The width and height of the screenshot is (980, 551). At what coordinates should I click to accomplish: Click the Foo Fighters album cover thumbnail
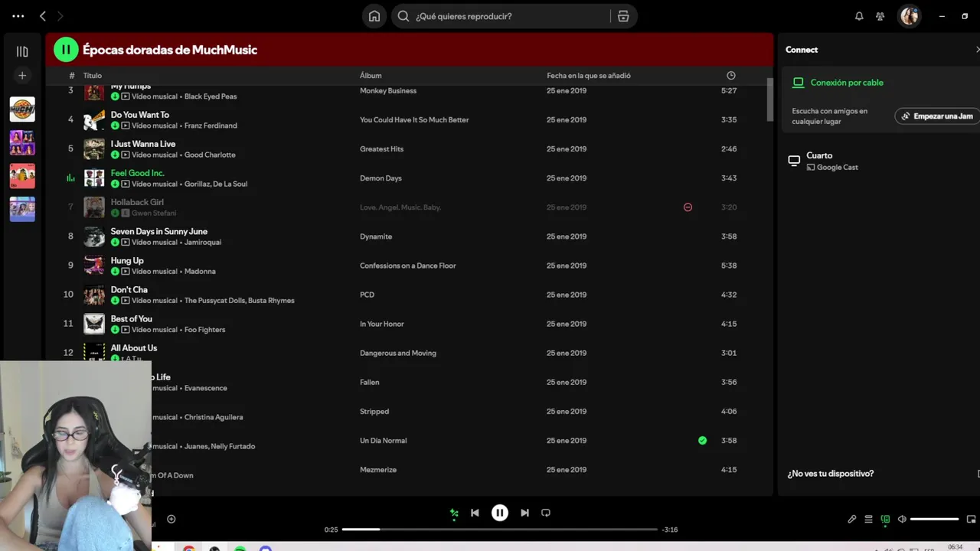[x=94, y=324]
